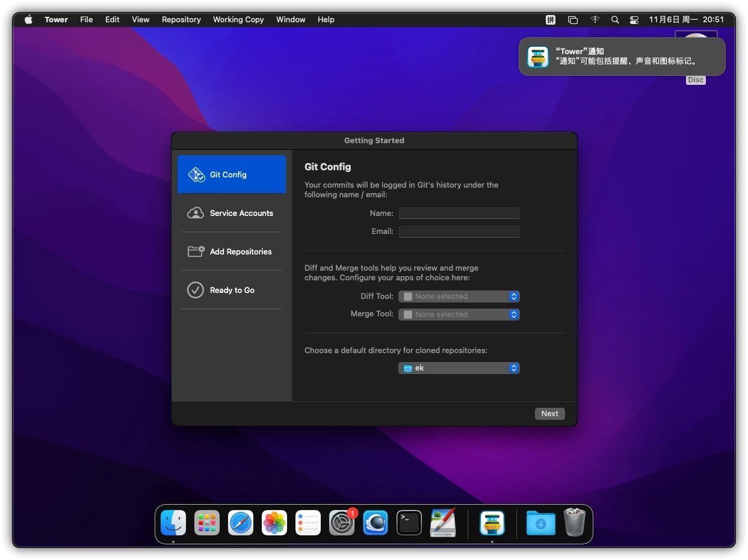Open Service Accounts cloud icon
Image resolution: width=748 pixels, height=560 pixels.
coord(196,213)
